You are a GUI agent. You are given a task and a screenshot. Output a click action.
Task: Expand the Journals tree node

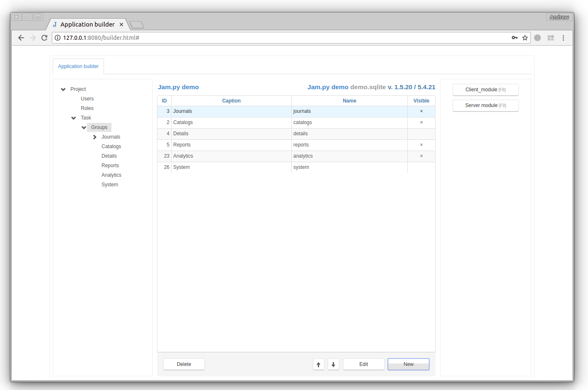pos(94,137)
